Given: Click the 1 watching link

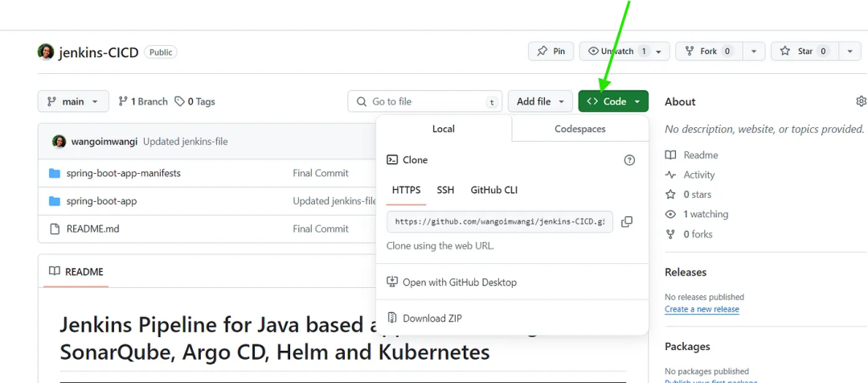Looking at the screenshot, I should tap(706, 214).
